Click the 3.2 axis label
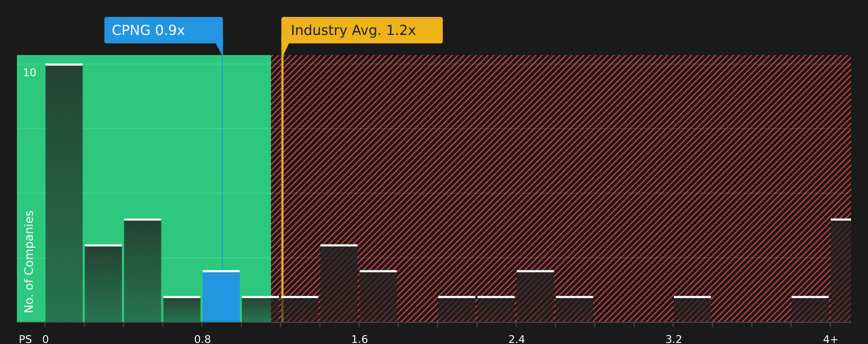The height and width of the screenshot is (344, 868). tap(674, 339)
